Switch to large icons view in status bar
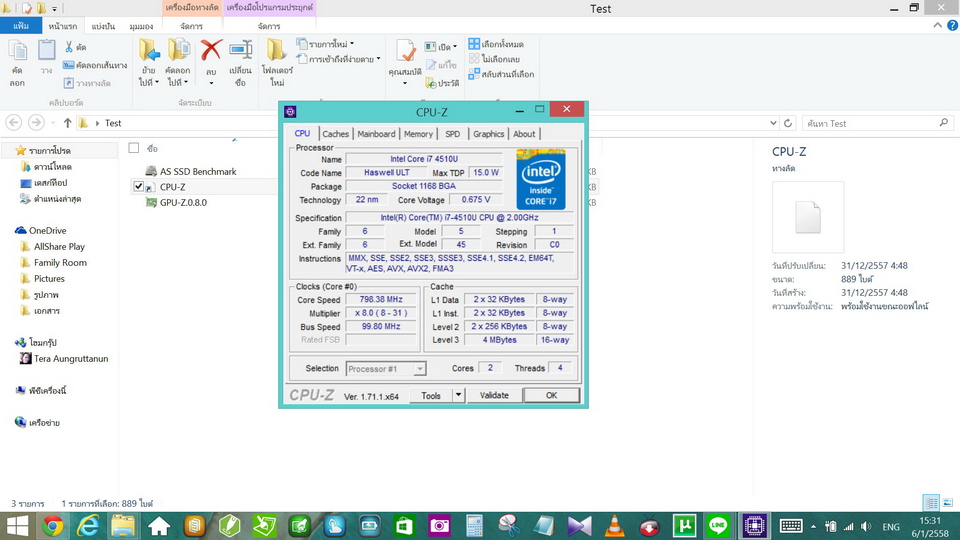The width and height of the screenshot is (960, 540). [948, 503]
